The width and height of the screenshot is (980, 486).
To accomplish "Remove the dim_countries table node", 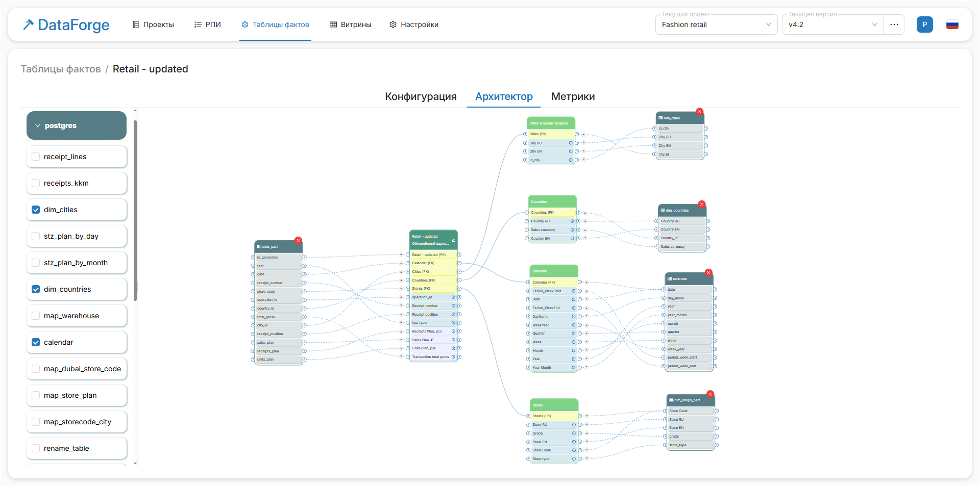I will (702, 204).
